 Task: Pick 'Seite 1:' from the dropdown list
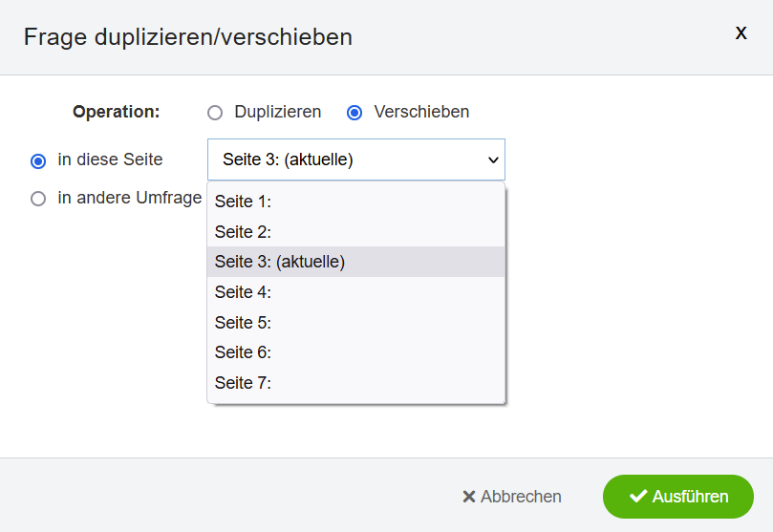356,202
